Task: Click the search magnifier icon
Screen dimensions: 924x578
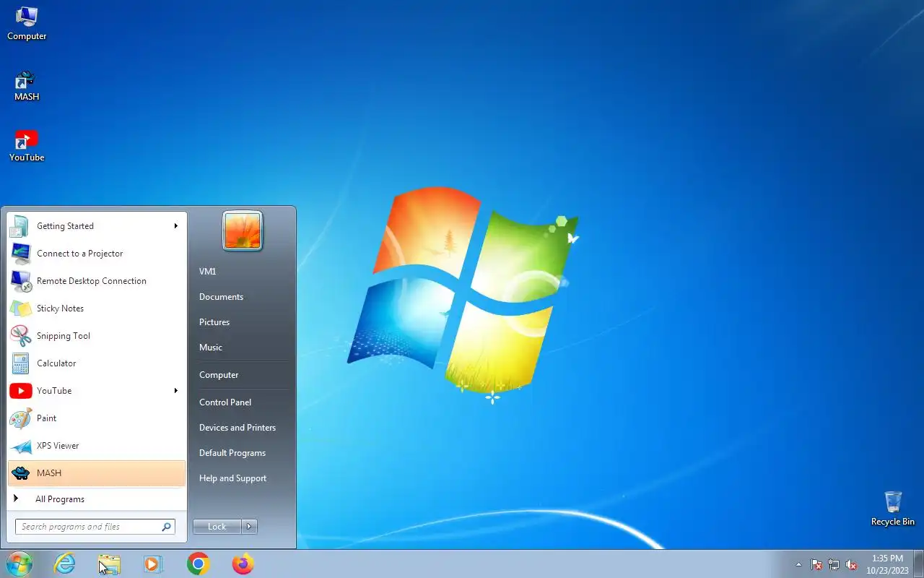Action: pyautogui.click(x=166, y=527)
